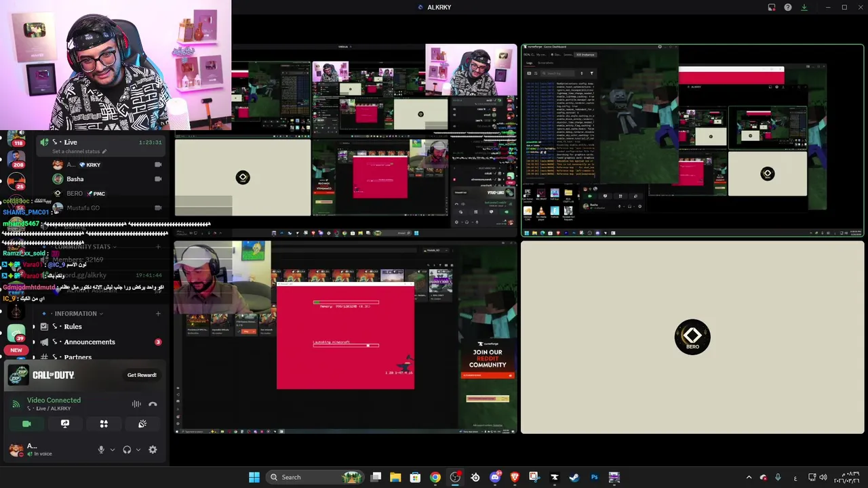Click the Get Reward! button
868x488 pixels.
click(142, 375)
